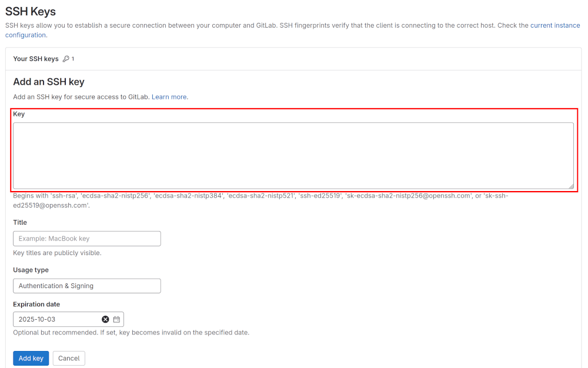Click 'Key titles are publicly visible.' hint text
The image size is (588, 368).
tap(58, 253)
